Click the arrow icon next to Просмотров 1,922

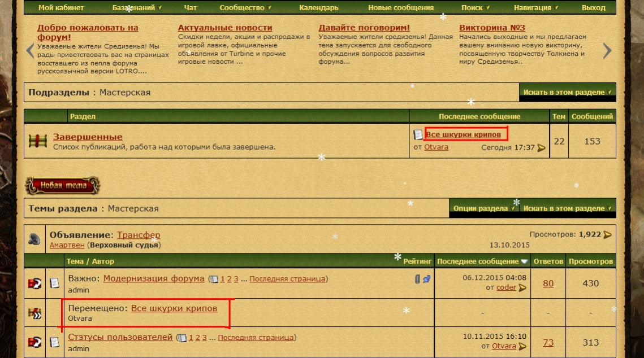(x=608, y=234)
